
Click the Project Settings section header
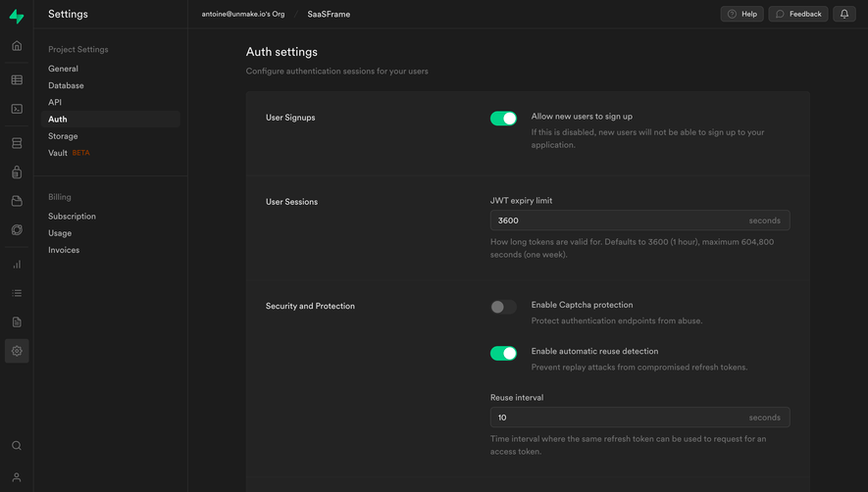tap(78, 49)
